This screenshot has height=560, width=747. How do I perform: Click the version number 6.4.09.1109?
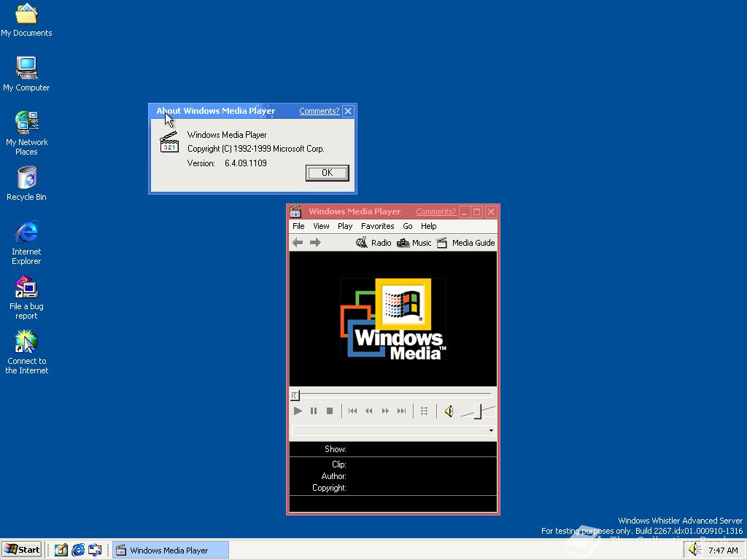point(245,163)
